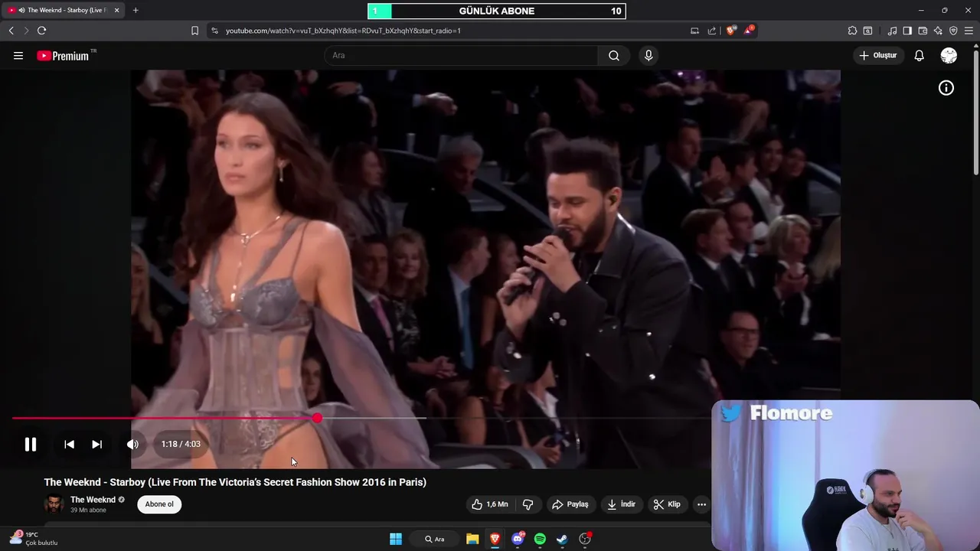Screen dimensions: 980x551
Task: Open Brave Wallet icon
Action: [923, 31]
